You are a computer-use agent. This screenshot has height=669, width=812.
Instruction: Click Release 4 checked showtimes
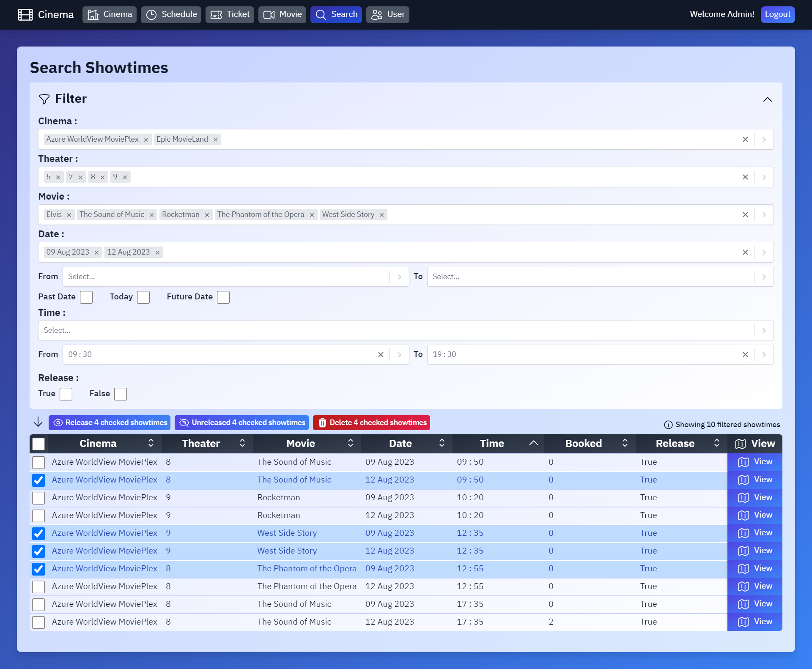[x=110, y=423]
